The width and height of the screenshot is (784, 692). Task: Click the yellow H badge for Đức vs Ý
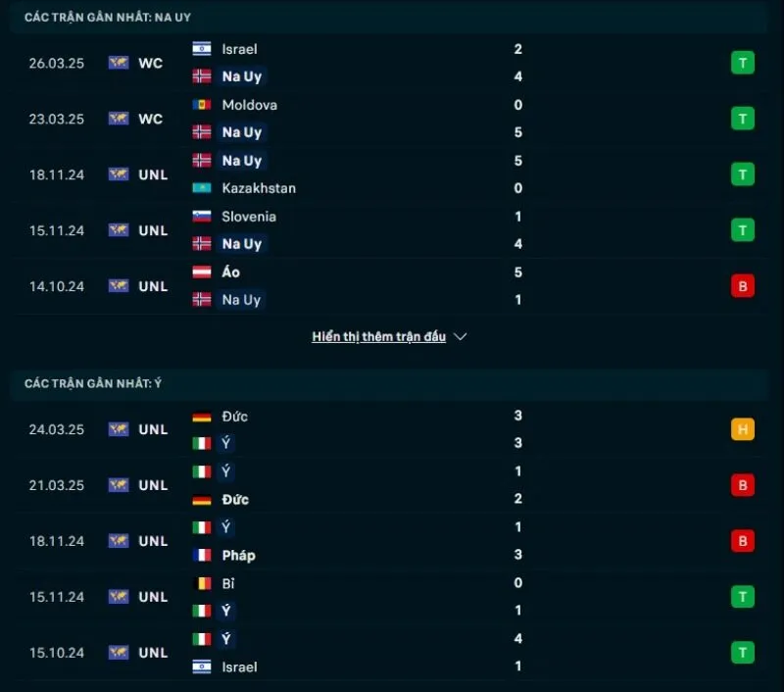coord(743,429)
